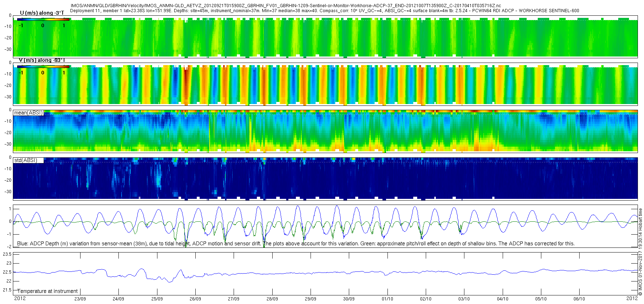Click the 2012 year label at left axis end

pyautogui.click(x=20, y=298)
